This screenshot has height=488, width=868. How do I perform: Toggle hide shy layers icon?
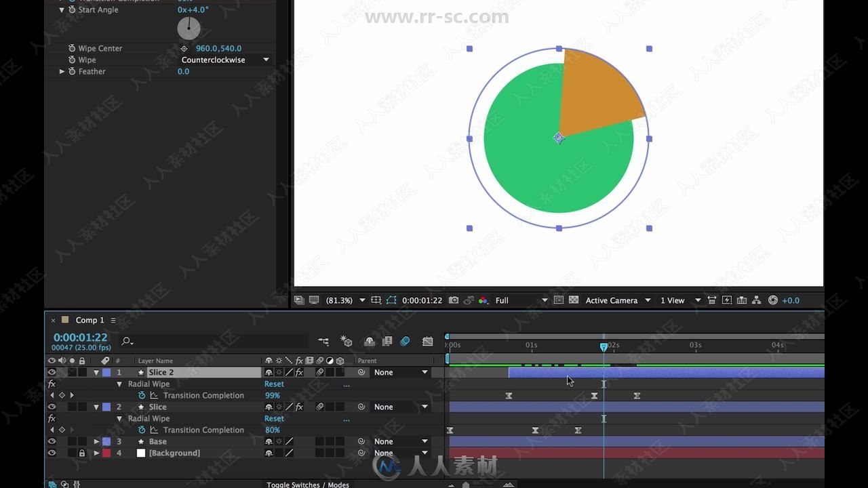pos(370,342)
